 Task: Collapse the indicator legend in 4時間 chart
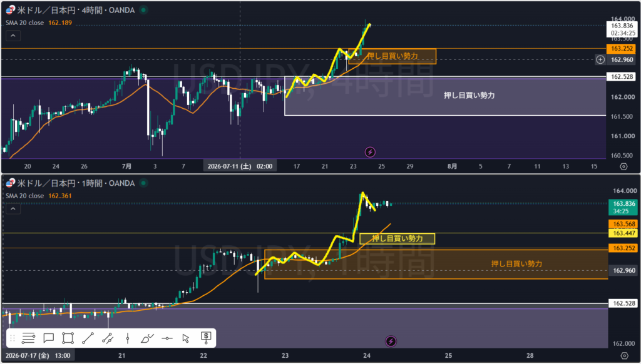pyautogui.click(x=13, y=36)
